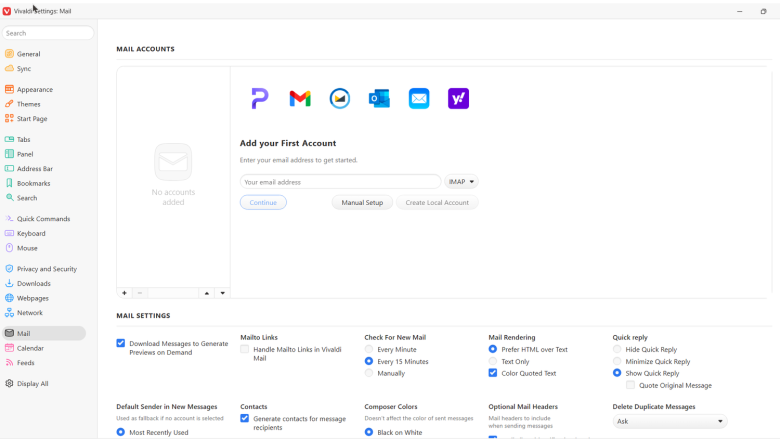Pick the Yahoo mail provider icon
This screenshot has width=780, height=439.
tap(458, 98)
